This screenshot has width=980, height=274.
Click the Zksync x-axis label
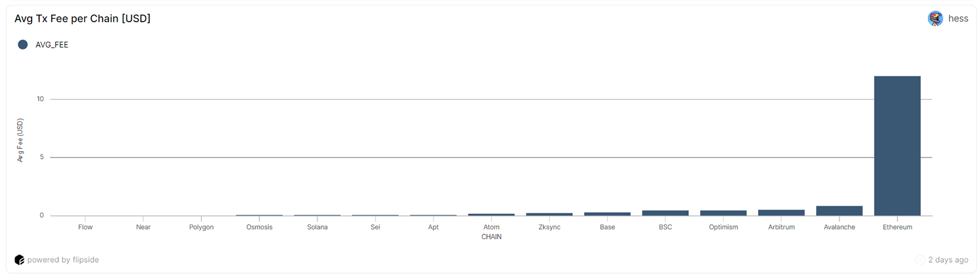click(x=549, y=227)
